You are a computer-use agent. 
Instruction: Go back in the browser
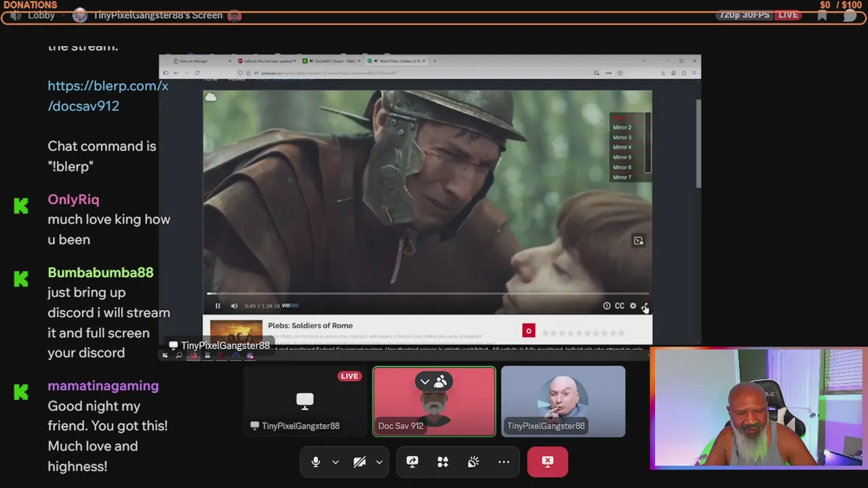(176, 73)
